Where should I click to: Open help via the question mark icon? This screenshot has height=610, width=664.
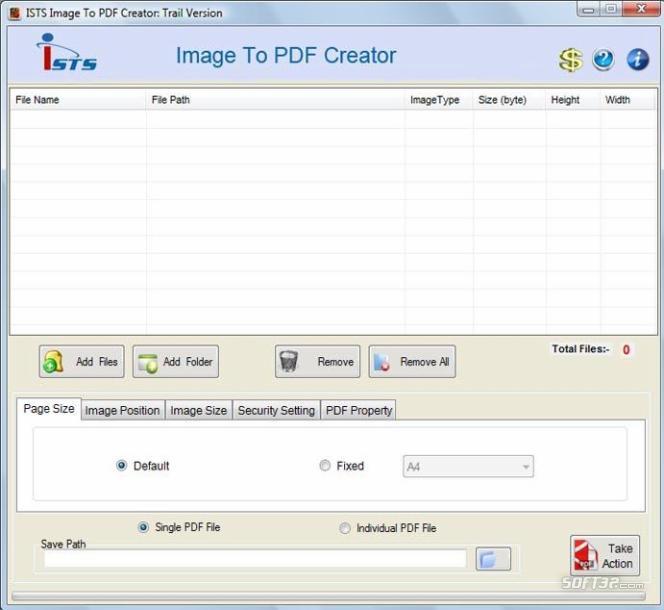pyautogui.click(x=603, y=59)
